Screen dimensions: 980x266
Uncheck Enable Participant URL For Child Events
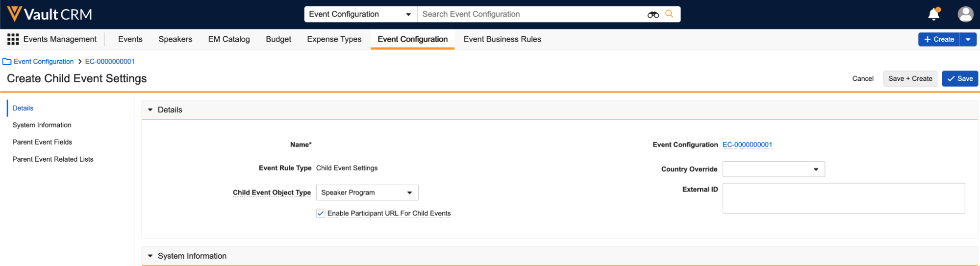[x=321, y=214]
